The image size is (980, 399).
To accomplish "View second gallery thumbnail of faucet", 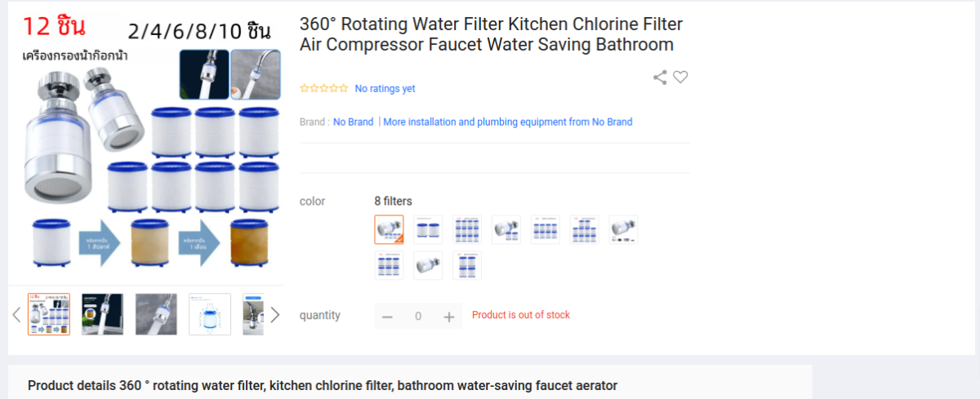I will pos(103,314).
